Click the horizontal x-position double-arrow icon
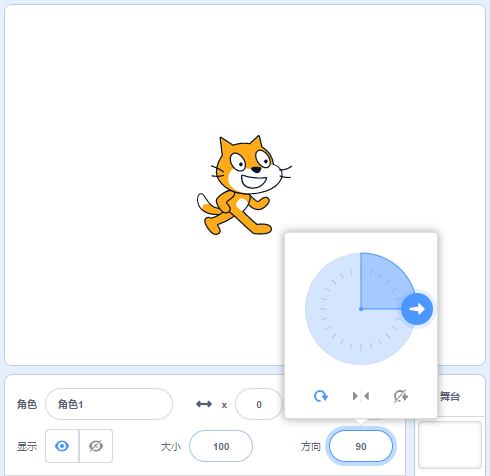Screen dimensions: 490x476 (x=204, y=404)
